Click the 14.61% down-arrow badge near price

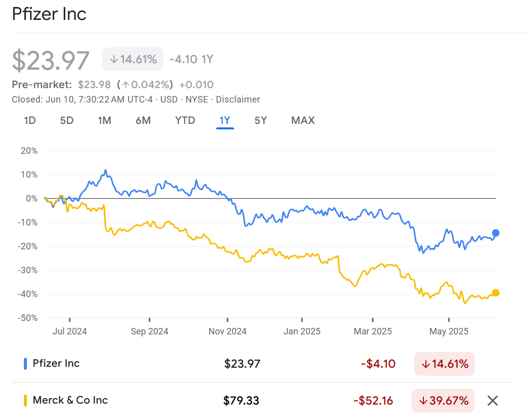point(132,59)
